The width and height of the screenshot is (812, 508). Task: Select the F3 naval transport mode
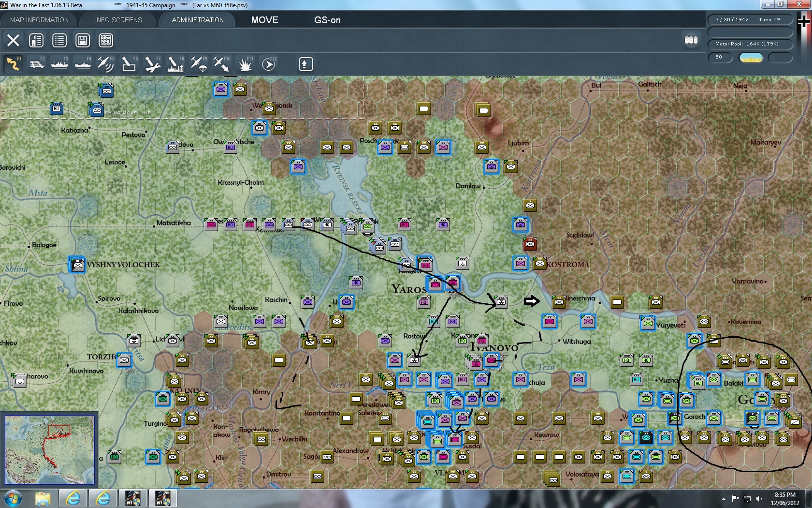tap(59, 64)
